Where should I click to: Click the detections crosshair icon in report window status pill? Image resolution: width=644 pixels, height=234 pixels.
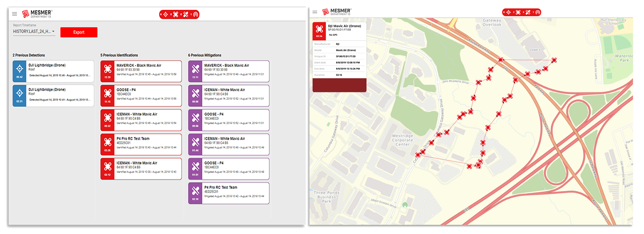pyautogui.click(x=166, y=14)
